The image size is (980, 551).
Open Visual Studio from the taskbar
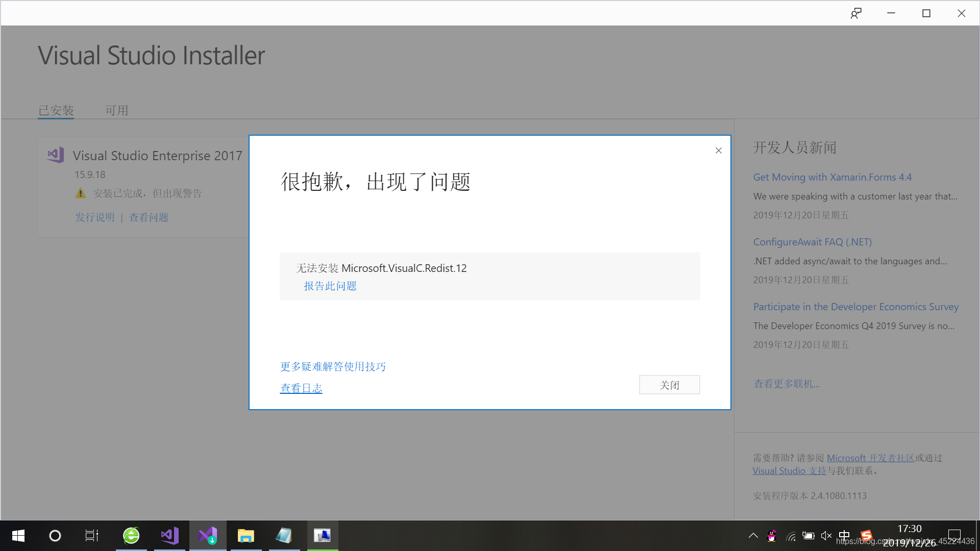click(x=169, y=536)
